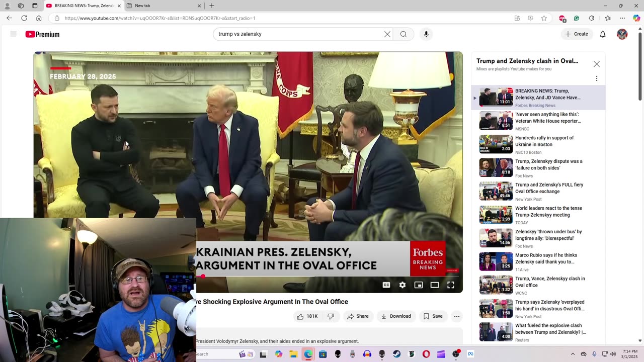Open YouTube notifications bell

click(x=603, y=34)
